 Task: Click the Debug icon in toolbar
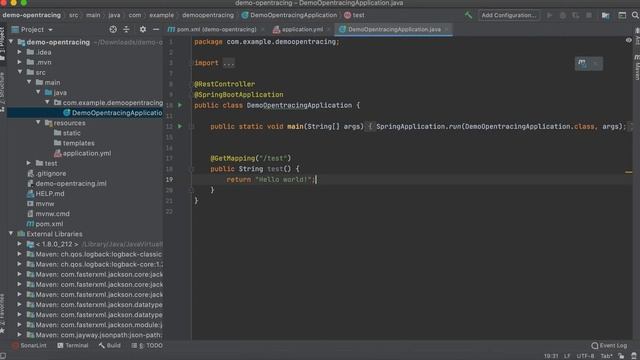563,16
